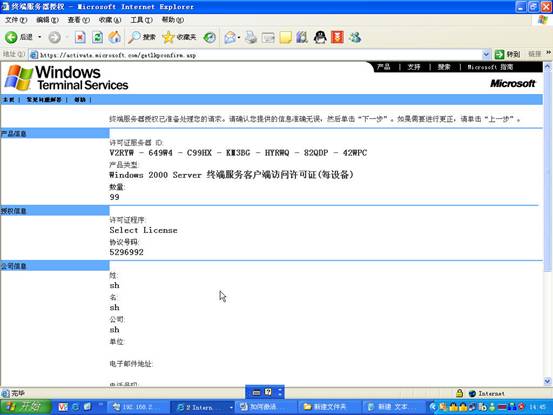The width and height of the screenshot is (553, 415).
Task: Open the 查看(V) menu
Action: [79, 20]
